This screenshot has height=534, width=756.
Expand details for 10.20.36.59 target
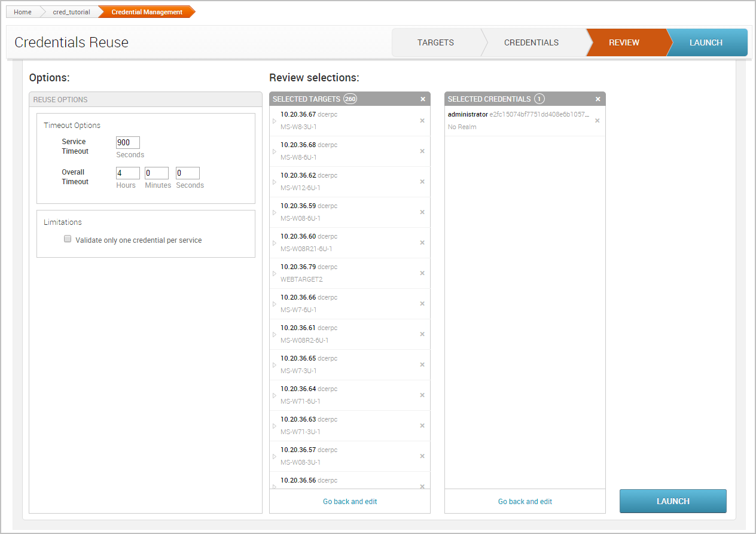[x=275, y=212]
